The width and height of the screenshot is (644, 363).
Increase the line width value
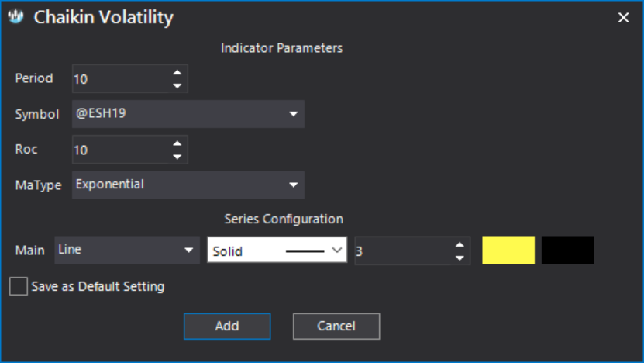pos(460,244)
